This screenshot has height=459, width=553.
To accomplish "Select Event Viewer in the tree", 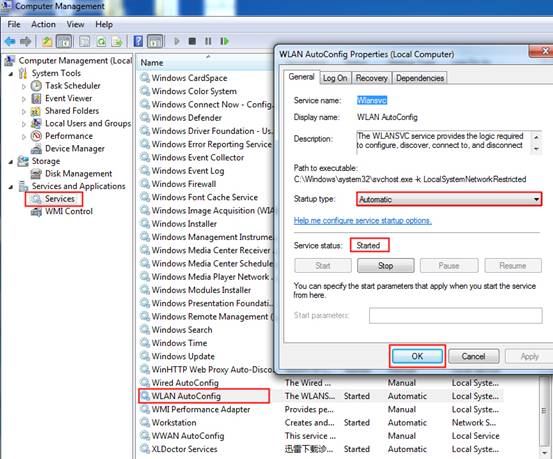I will (x=68, y=98).
